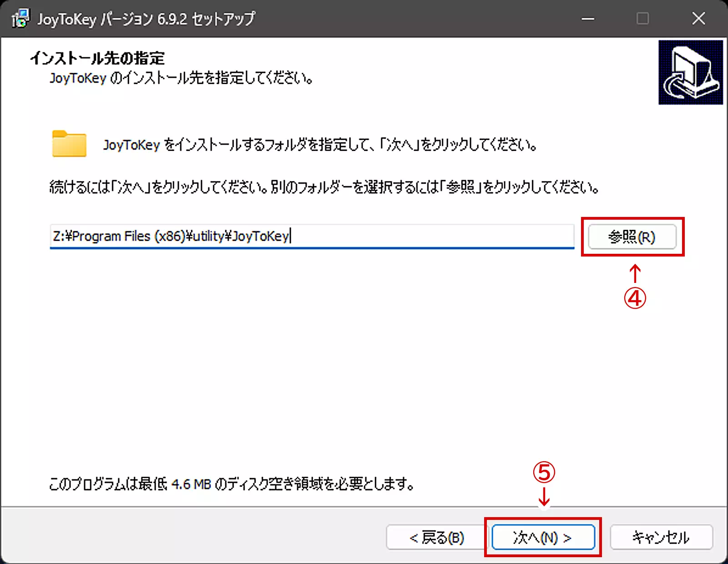Proceed with the 次へ(N) button
Viewport: 728px width, 564px height.
click(x=543, y=538)
